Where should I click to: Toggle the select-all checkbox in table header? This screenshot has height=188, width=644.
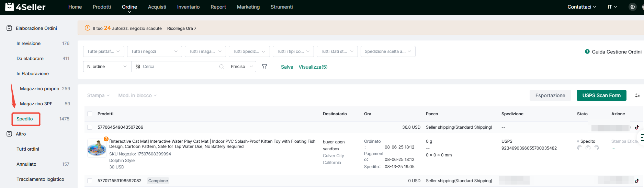point(90,114)
